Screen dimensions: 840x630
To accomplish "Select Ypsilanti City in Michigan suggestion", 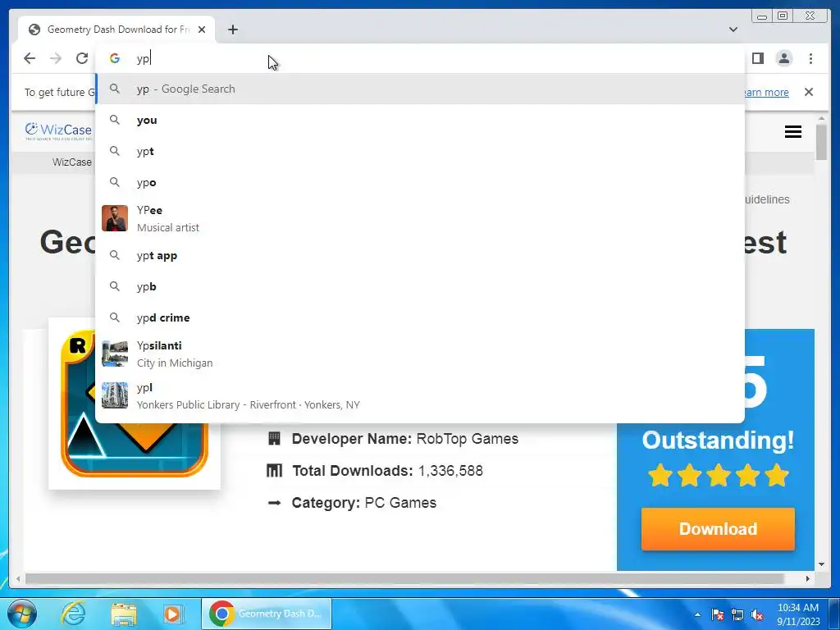I will pyautogui.click(x=420, y=354).
